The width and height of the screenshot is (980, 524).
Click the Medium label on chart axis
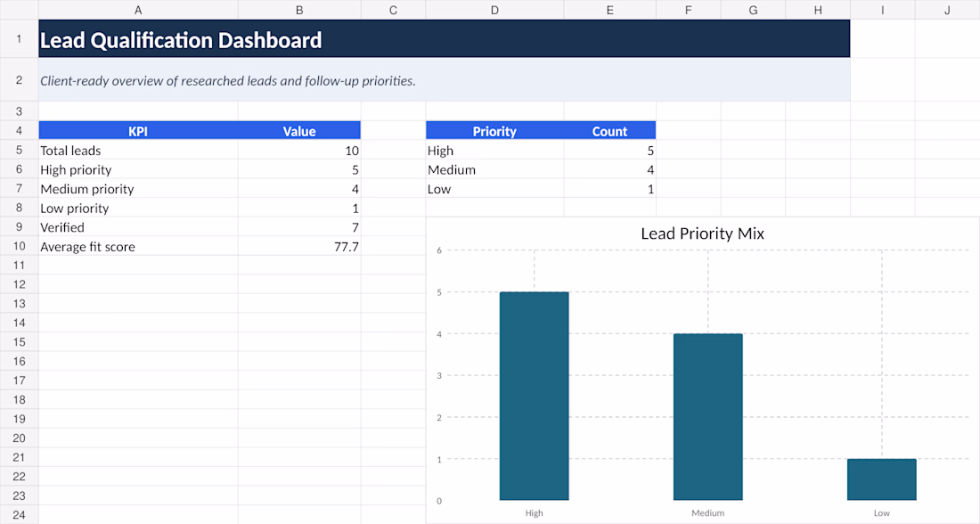(708, 512)
